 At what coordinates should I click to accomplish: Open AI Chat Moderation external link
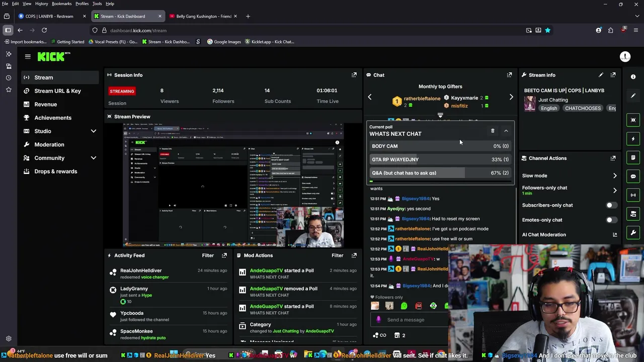pyautogui.click(x=614, y=235)
